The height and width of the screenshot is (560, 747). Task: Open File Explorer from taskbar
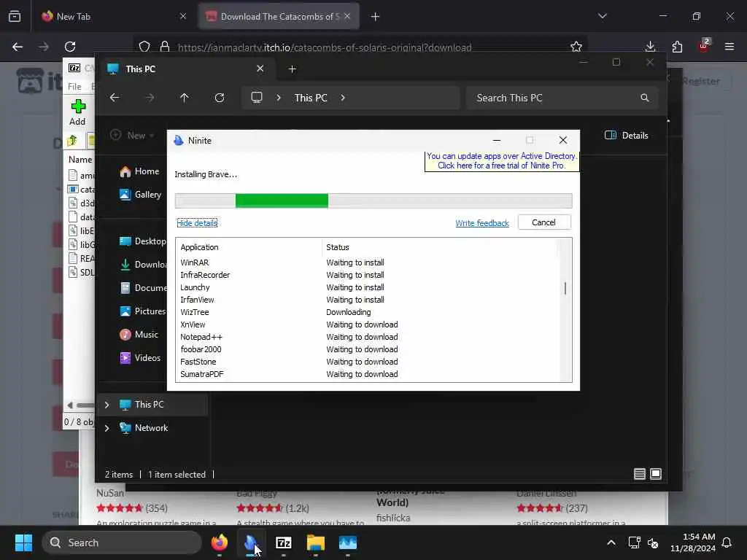pyautogui.click(x=315, y=542)
